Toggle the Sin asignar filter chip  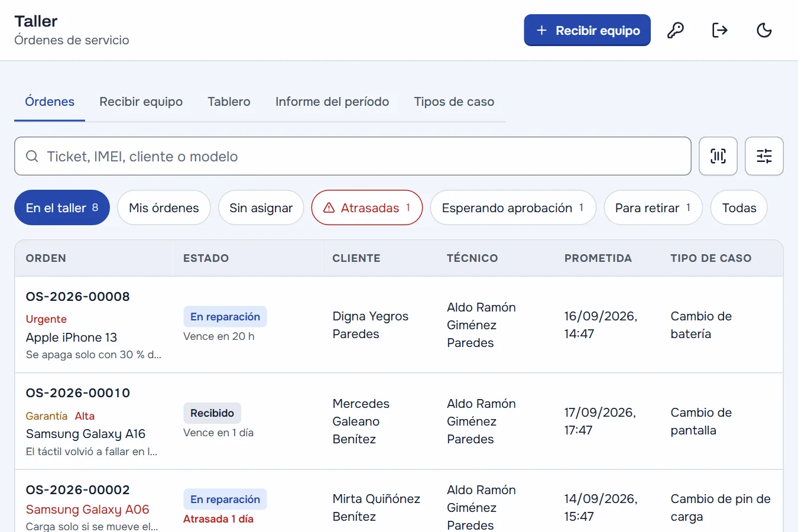261,207
